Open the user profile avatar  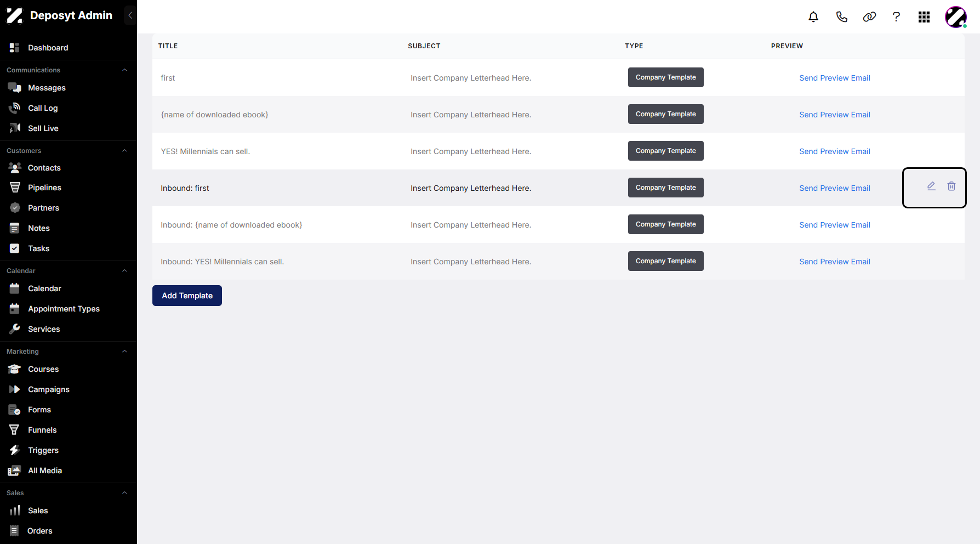tap(955, 17)
